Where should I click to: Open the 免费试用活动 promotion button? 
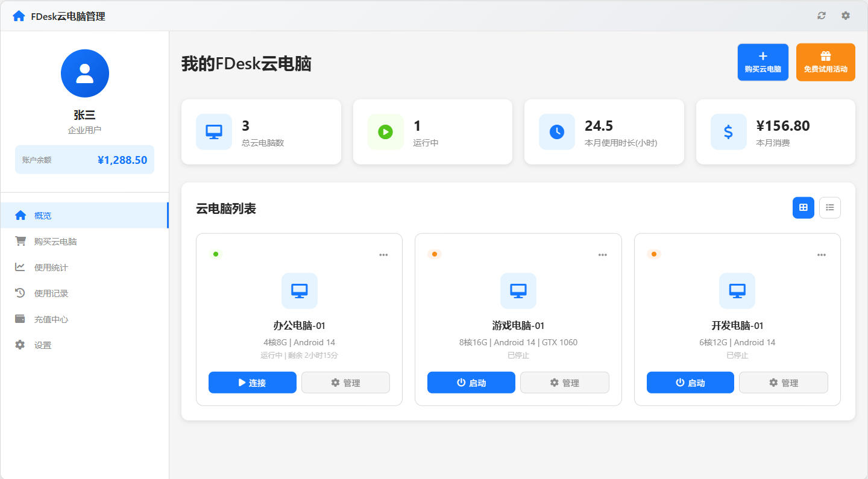pos(825,61)
